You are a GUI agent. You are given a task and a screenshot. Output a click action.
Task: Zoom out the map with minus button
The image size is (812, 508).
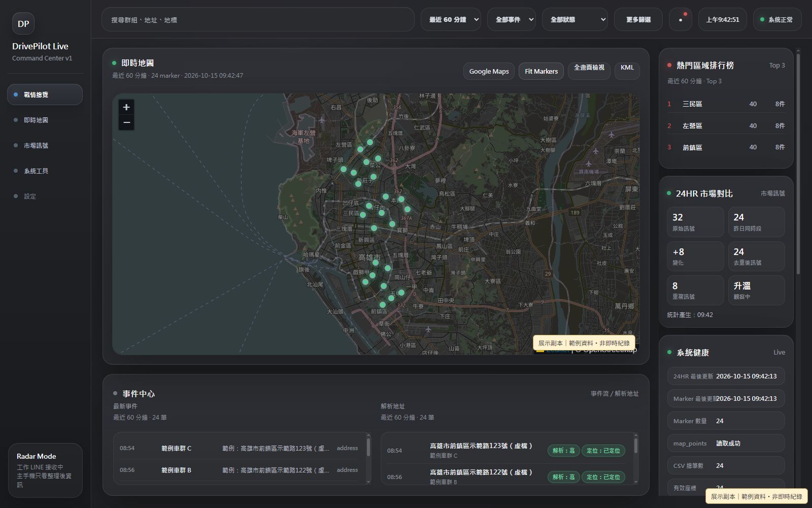[x=126, y=122]
